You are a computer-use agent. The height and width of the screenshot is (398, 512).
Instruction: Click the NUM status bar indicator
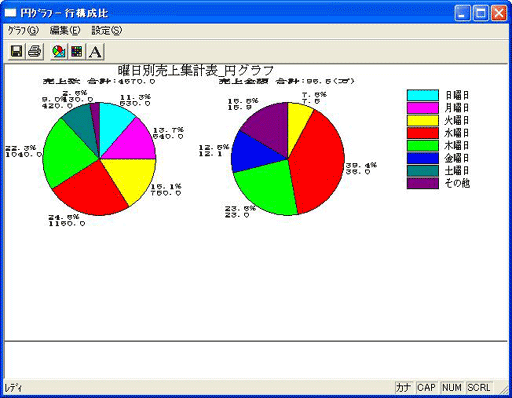452,387
